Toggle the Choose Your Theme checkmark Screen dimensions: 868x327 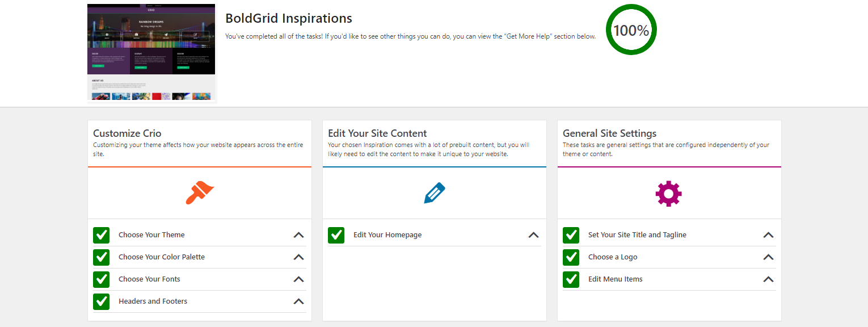(x=102, y=235)
